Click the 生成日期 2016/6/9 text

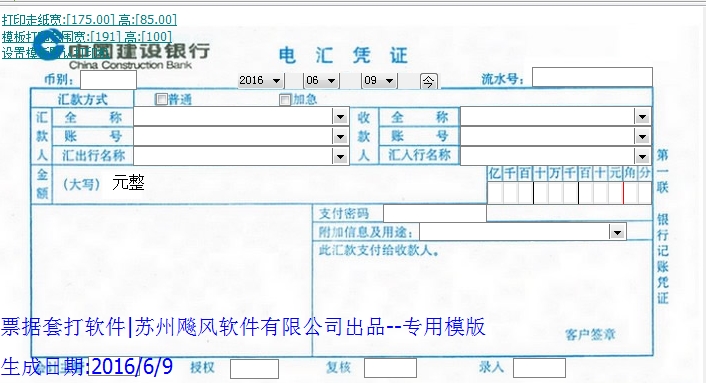[87, 366]
